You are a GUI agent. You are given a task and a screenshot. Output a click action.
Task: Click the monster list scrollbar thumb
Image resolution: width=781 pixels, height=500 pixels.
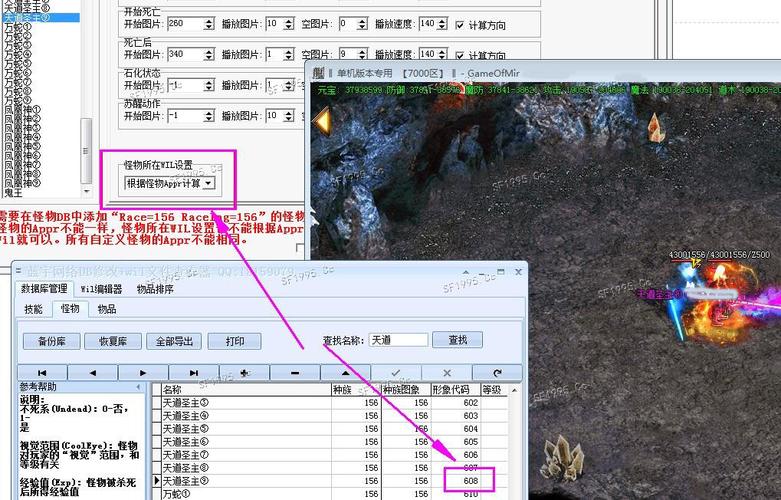(86, 150)
